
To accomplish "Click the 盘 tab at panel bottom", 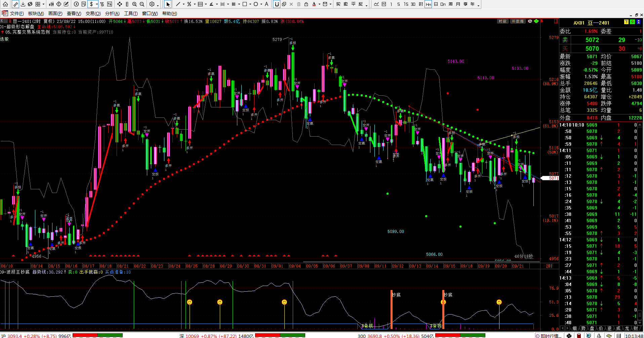I will pos(592,328).
